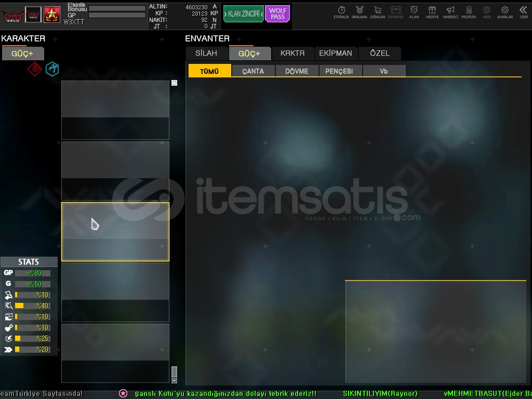Click the KLAN ZİNCİRİ button
This screenshot has height=399, width=532.
[x=243, y=14]
